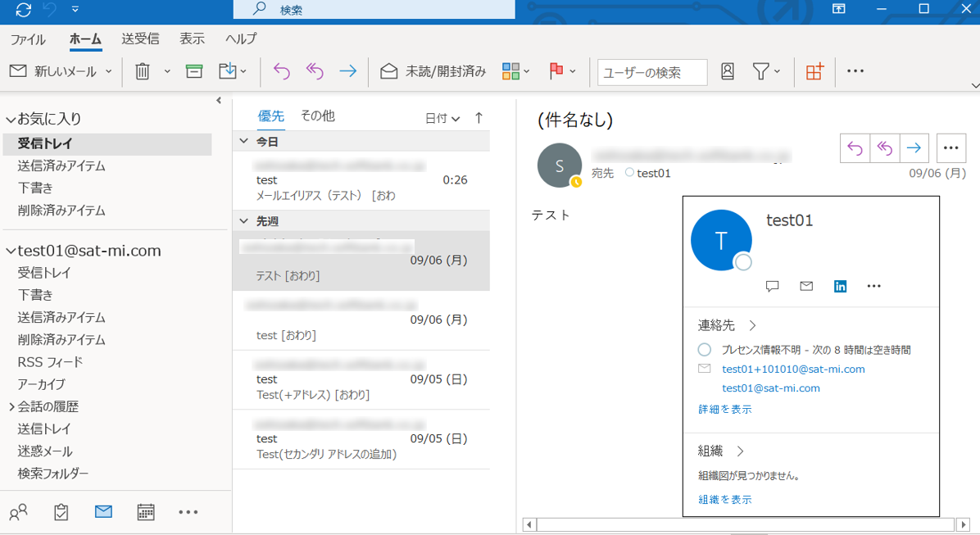Click the send/receive sync icon in title bar
The height and width of the screenshot is (535, 980).
tap(24, 9)
